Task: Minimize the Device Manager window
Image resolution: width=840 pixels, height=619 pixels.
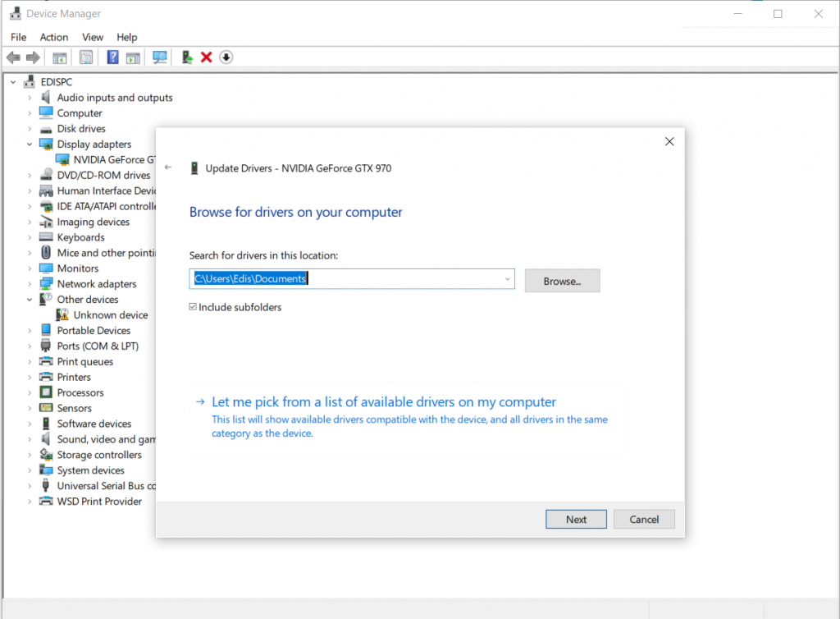Action: point(737,14)
